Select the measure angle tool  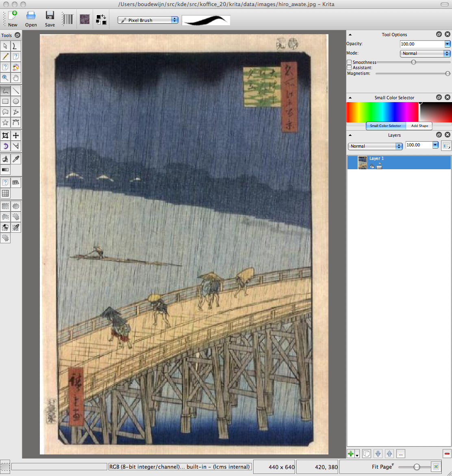pos(15,146)
